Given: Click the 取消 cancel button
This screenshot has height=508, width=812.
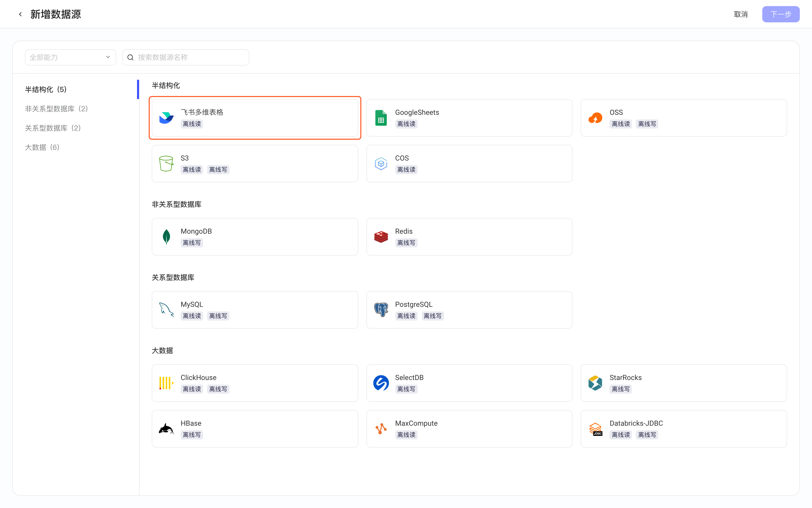Looking at the screenshot, I should [x=740, y=14].
